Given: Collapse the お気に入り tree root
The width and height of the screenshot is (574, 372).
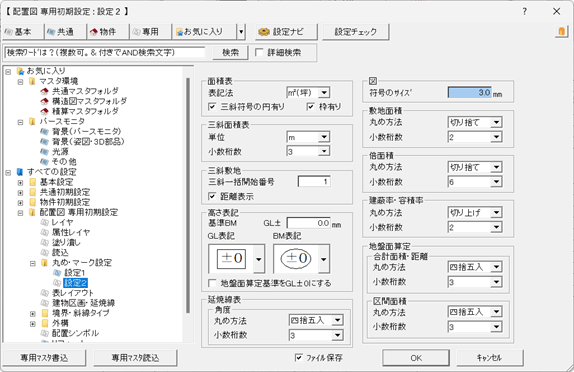Looking at the screenshot, I should tap(8, 71).
